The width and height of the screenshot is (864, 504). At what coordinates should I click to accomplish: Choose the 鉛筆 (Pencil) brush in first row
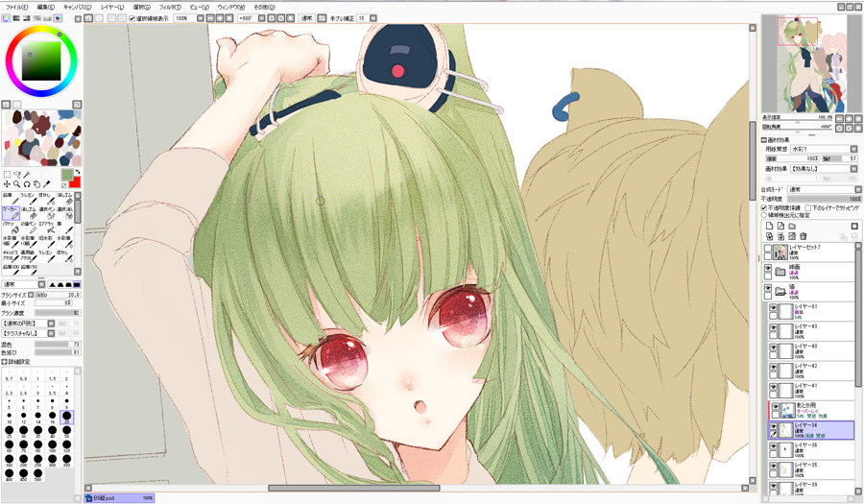(11, 199)
